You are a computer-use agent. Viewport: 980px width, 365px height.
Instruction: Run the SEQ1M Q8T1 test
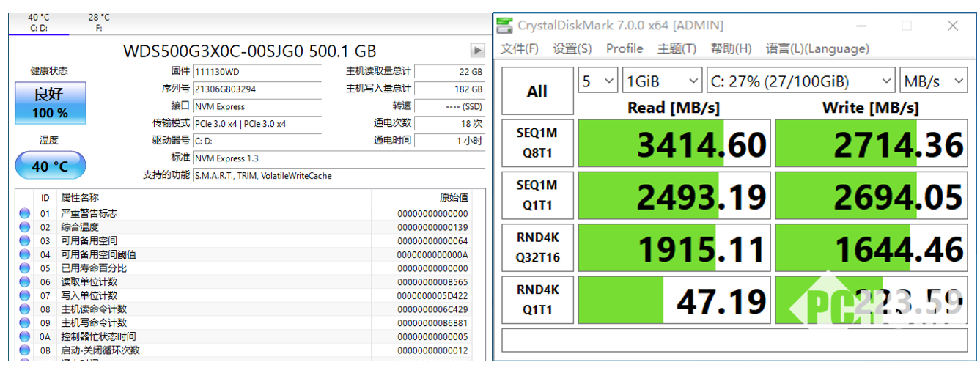[537, 144]
